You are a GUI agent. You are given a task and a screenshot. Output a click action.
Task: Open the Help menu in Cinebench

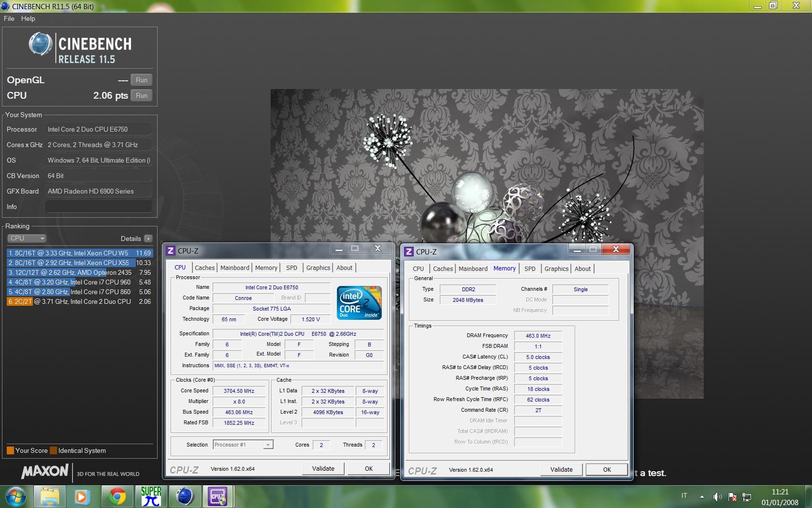28,18
